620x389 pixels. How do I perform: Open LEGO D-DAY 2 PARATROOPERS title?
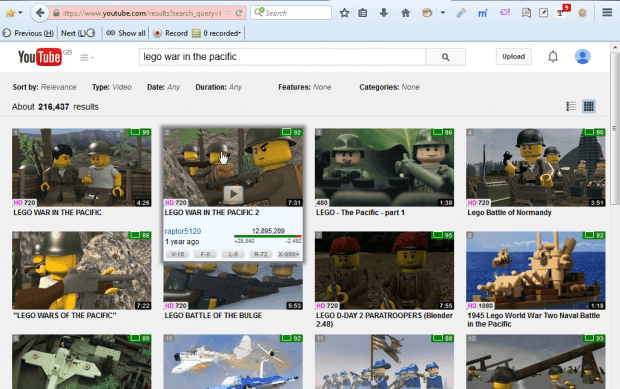click(384, 320)
